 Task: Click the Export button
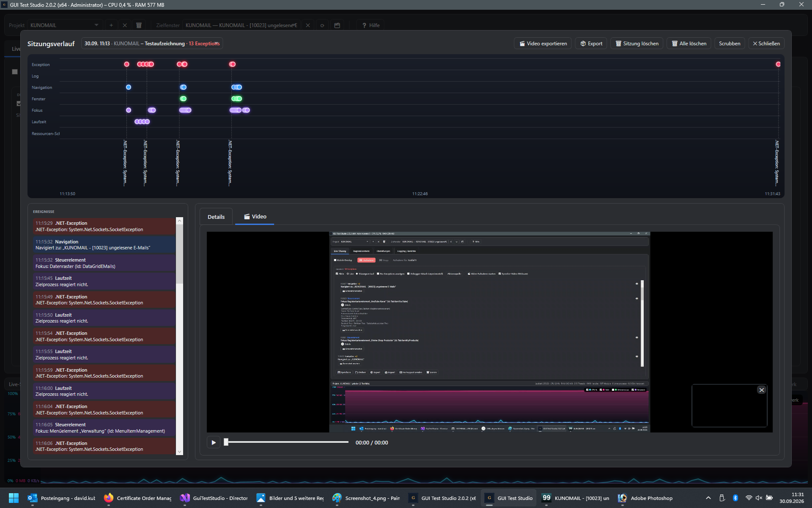591,44
